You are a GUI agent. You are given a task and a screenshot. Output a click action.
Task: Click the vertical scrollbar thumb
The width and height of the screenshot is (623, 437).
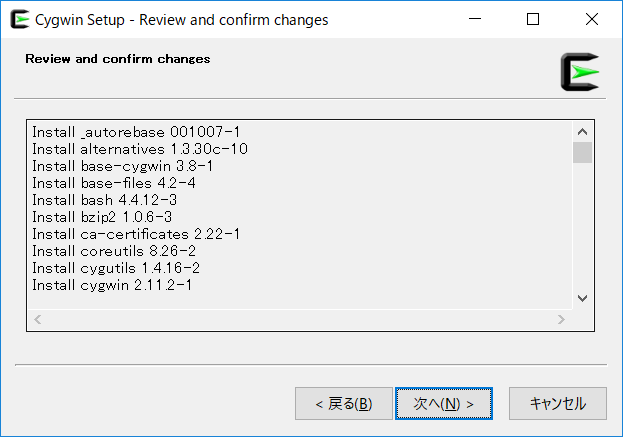(582, 153)
